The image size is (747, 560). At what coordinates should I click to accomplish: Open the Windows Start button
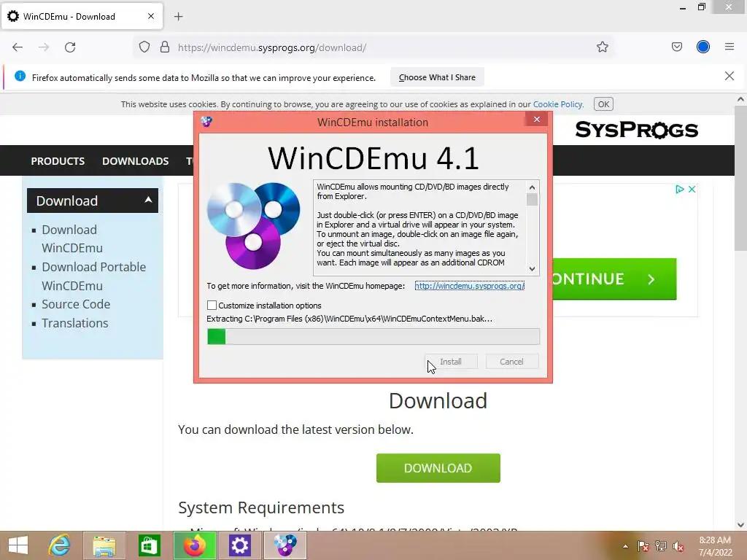click(x=18, y=545)
